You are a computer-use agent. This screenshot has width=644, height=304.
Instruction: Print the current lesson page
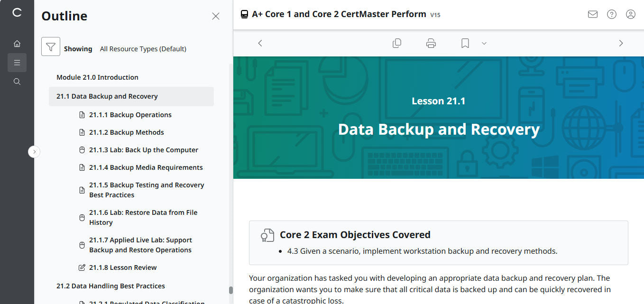coord(431,43)
